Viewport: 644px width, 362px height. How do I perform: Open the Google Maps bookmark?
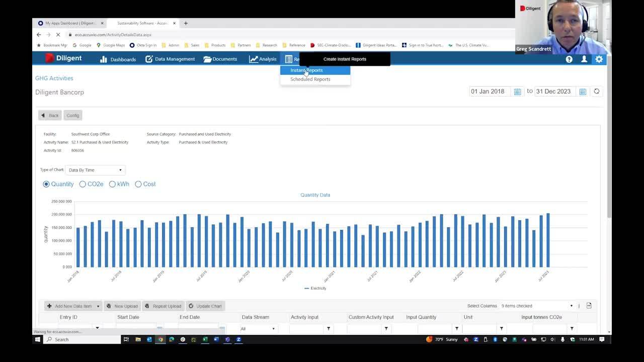(x=111, y=45)
